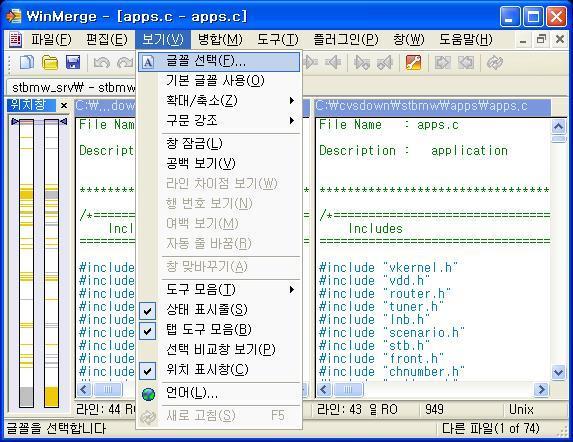Click WinMerge app icon in title bar

(x=13, y=16)
